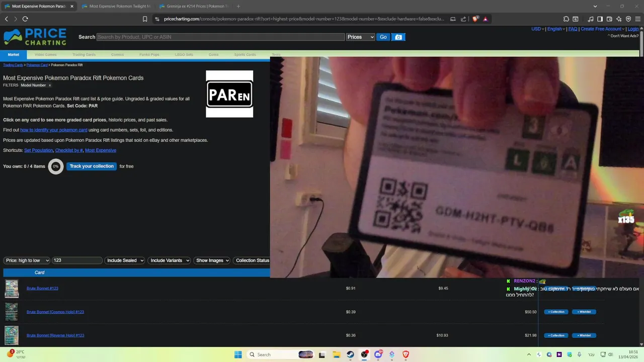Open the FAQ link
This screenshot has height=362, width=644.
tap(573, 29)
